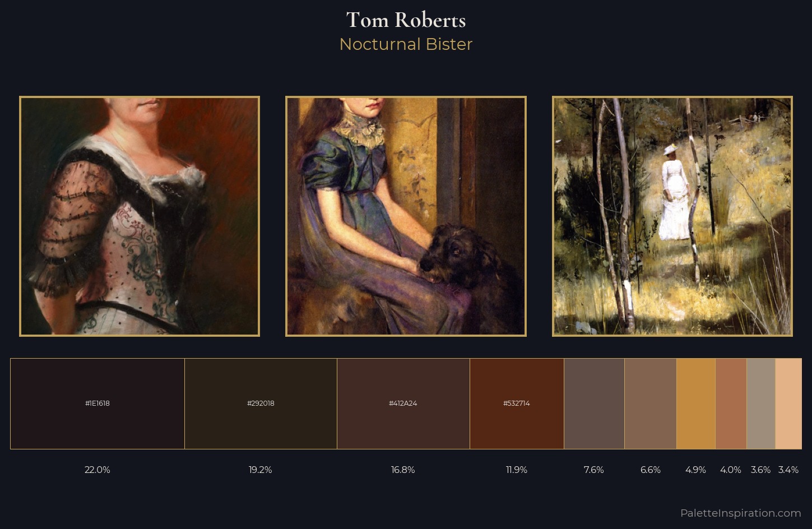Select the #532714 color swatch
Viewport: 812px width, 529px height.
pyautogui.click(x=517, y=403)
